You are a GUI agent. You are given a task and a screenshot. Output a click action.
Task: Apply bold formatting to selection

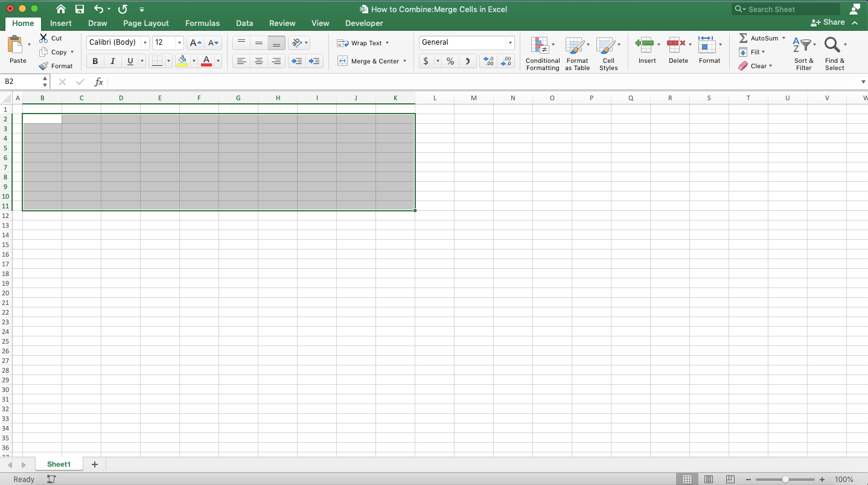(95, 60)
